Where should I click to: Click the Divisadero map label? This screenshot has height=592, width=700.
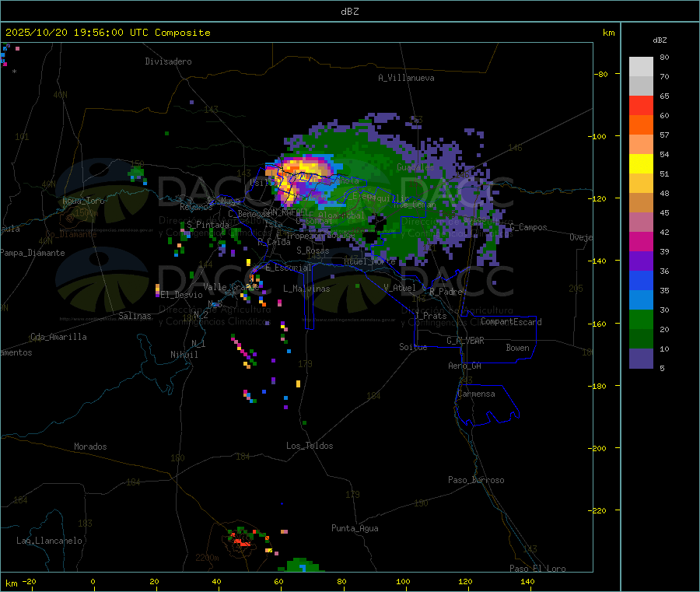click(x=168, y=61)
